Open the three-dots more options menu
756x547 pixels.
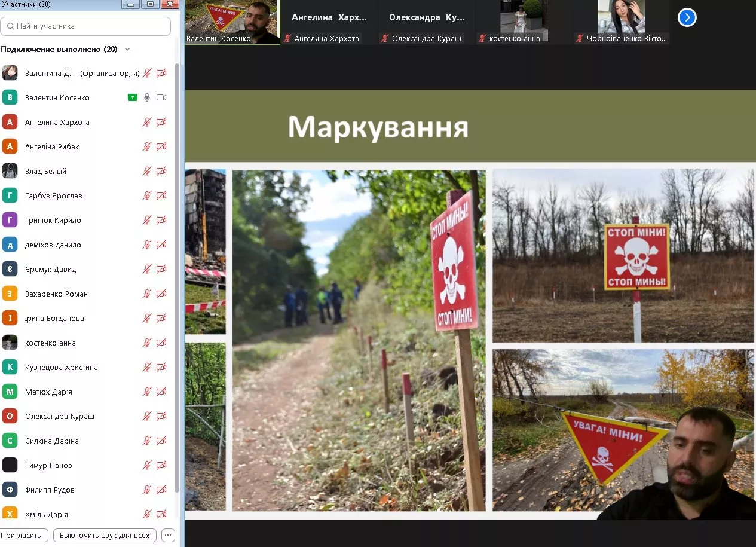pyautogui.click(x=168, y=535)
